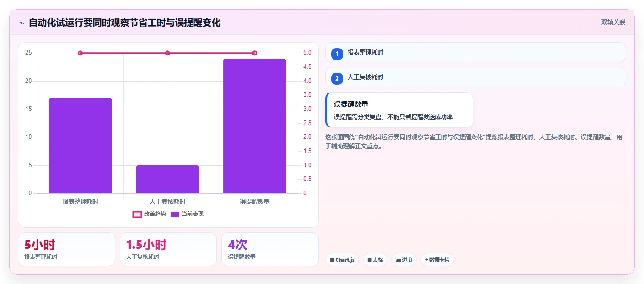Click left axis value 25
Screen dimensions: 644x284
click(x=28, y=53)
